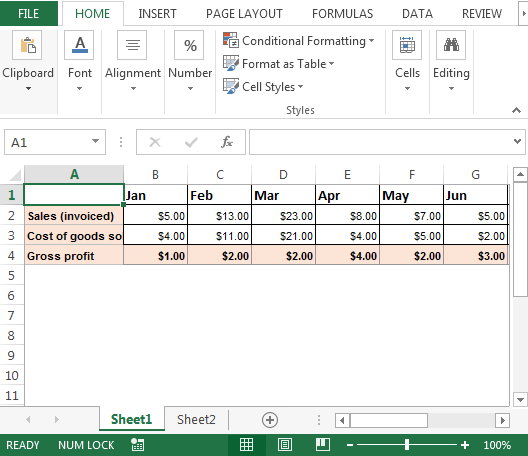Open the Number percent group icon

point(189,45)
